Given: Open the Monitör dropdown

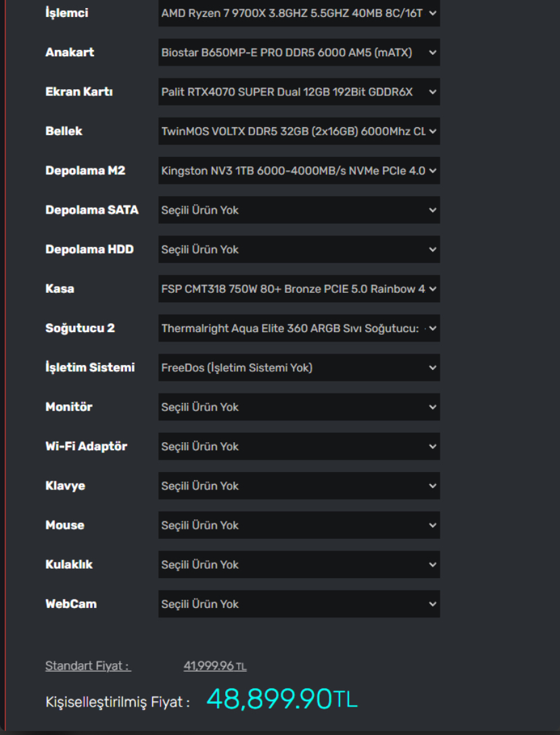Looking at the screenshot, I should coord(299,406).
